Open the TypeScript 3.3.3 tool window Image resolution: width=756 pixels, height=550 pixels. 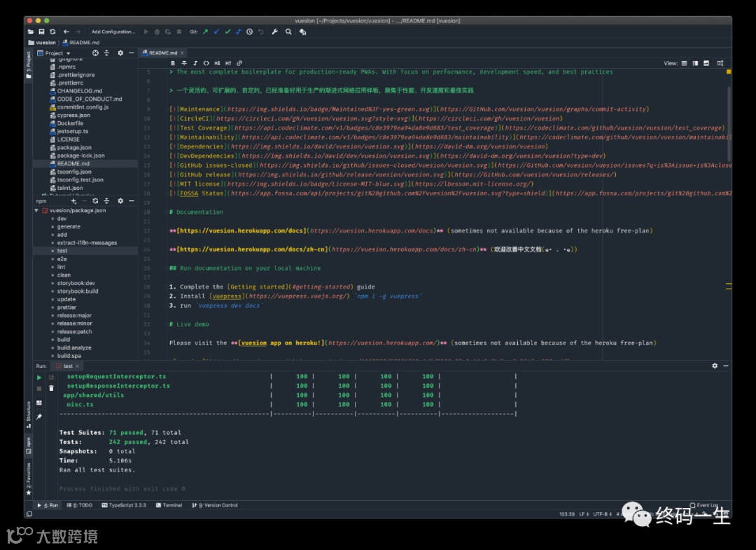point(124,505)
